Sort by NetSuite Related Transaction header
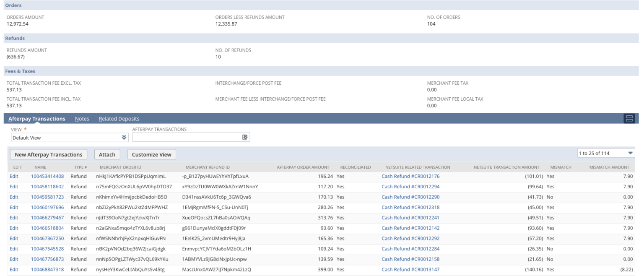 coord(418,167)
